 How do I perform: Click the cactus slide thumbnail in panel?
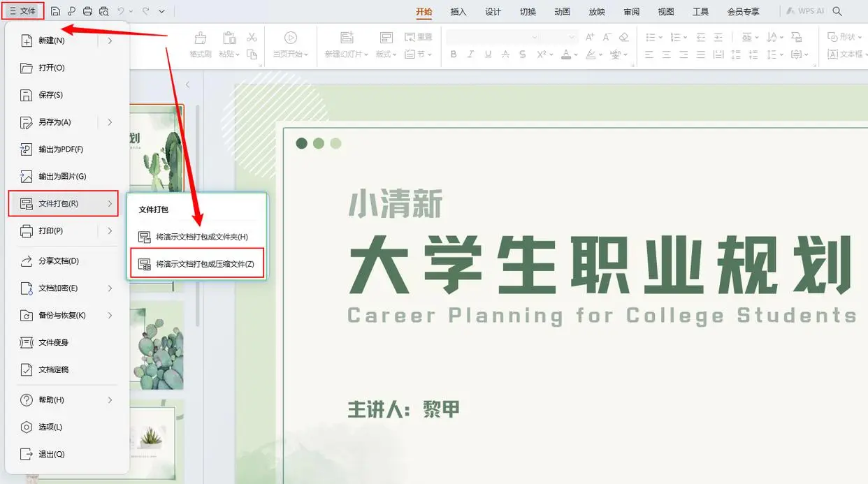[157, 346]
